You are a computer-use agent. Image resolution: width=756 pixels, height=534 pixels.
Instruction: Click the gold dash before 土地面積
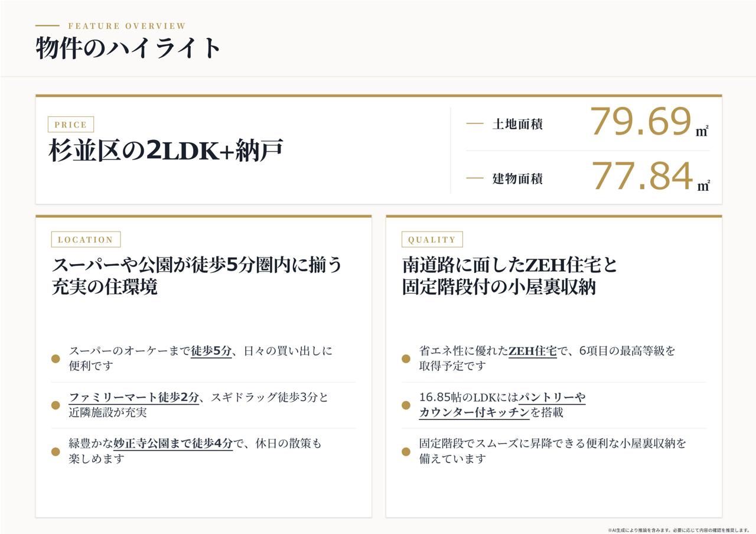coord(475,124)
